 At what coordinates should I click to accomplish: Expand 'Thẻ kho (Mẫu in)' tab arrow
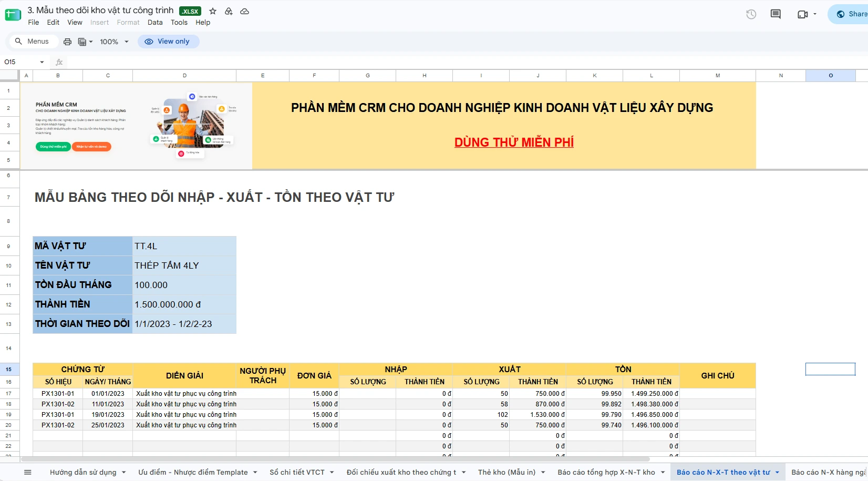543,472
